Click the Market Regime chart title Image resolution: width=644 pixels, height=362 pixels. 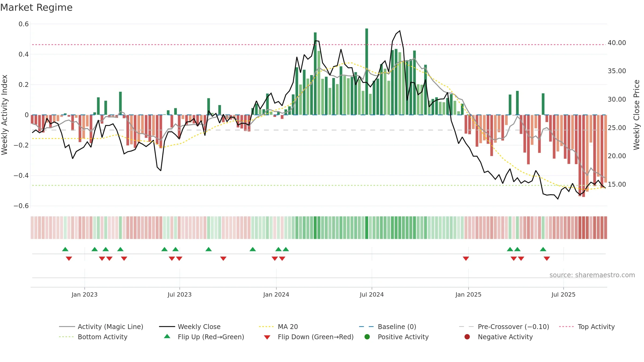(x=36, y=8)
